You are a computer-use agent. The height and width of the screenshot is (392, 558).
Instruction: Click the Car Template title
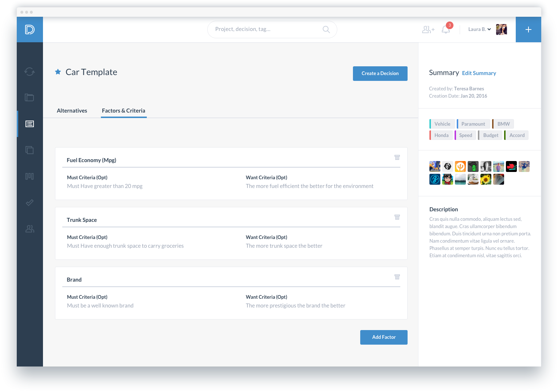[91, 72]
